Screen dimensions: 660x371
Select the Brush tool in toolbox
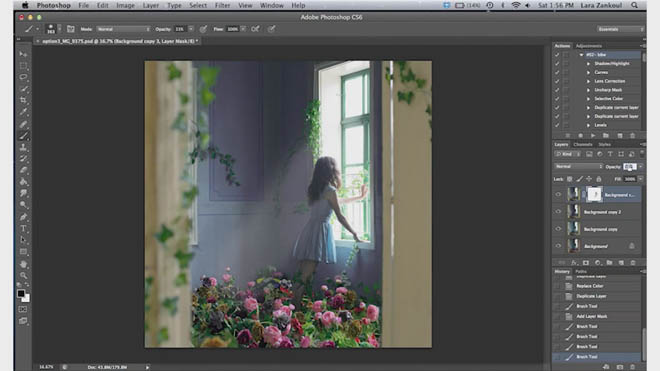(23, 136)
